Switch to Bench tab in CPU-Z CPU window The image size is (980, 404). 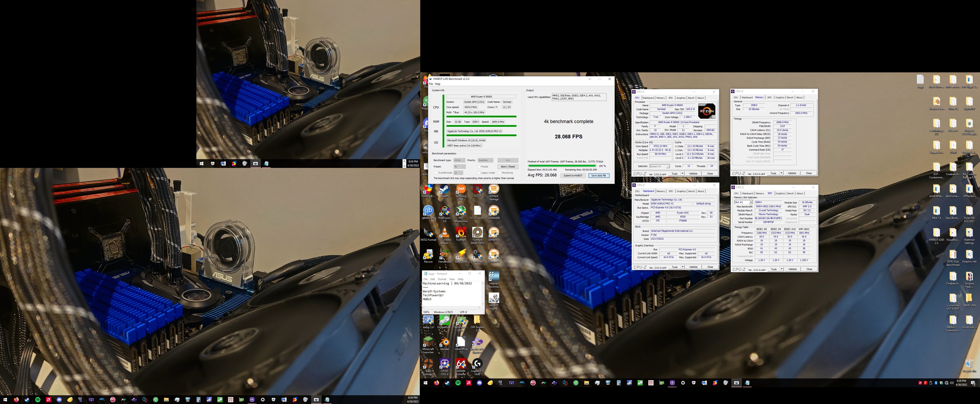(x=691, y=98)
